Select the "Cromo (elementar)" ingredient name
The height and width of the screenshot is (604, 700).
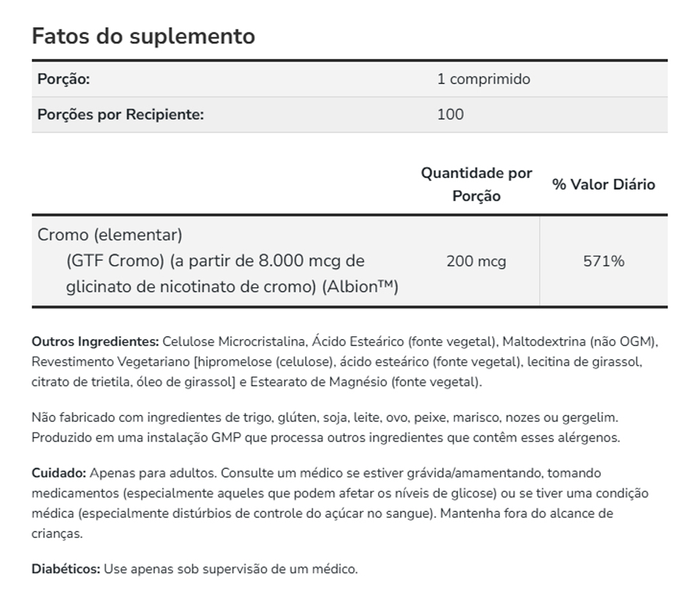(110, 235)
